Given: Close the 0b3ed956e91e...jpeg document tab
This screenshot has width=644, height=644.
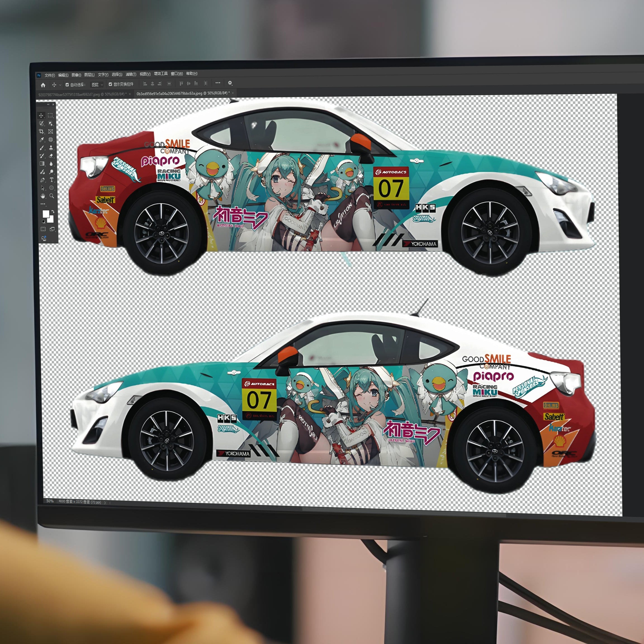Looking at the screenshot, I should pyautogui.click(x=233, y=93).
